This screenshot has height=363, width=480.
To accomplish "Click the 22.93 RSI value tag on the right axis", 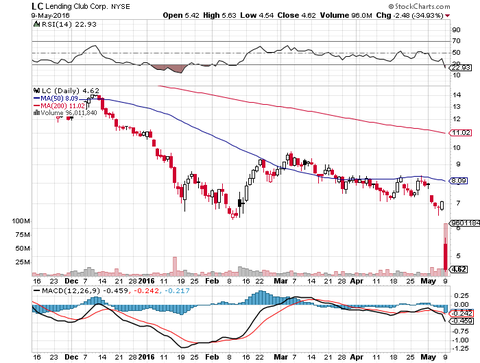I will [461, 68].
